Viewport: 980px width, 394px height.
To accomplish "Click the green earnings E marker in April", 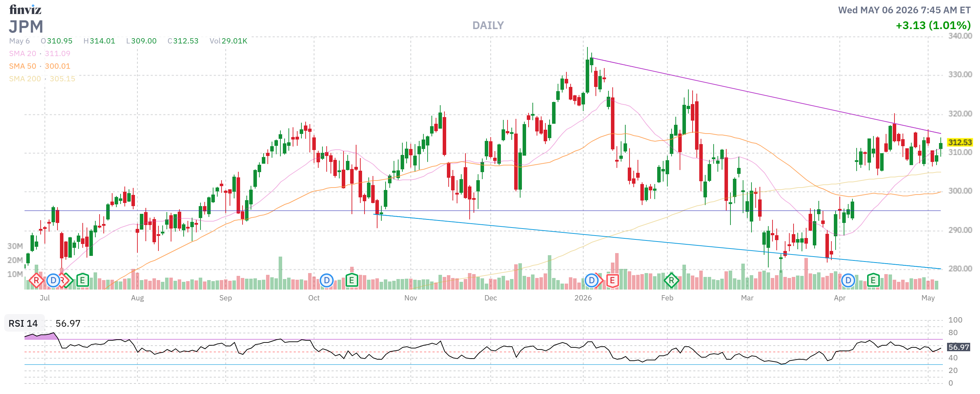I will click(x=873, y=281).
